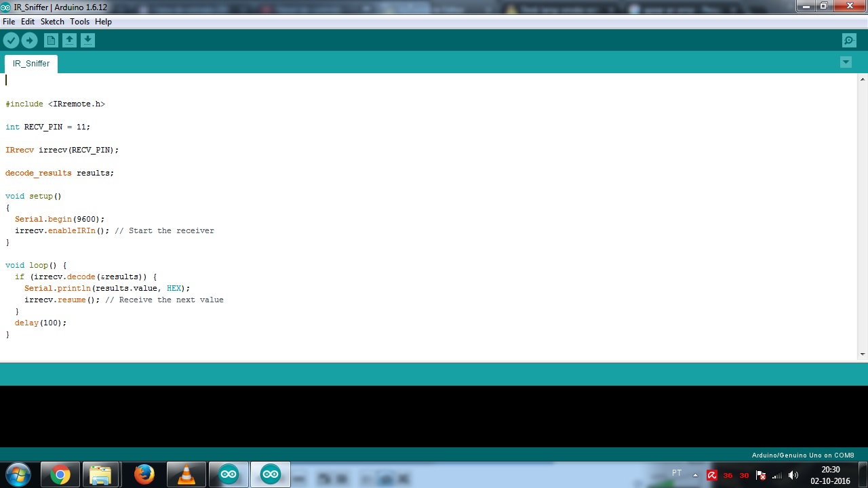Open the Serial Monitor magnifier icon
This screenshot has width=868, height=488.
849,41
